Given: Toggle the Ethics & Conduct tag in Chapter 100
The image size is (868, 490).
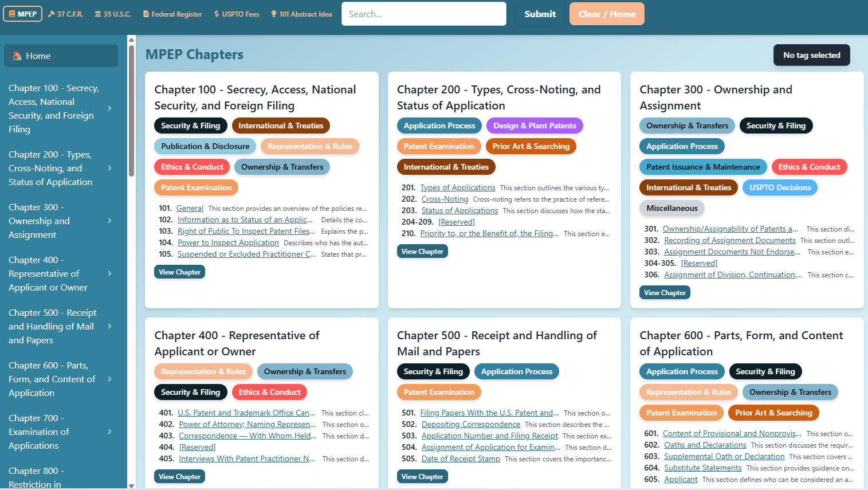Looking at the screenshot, I should tap(192, 167).
